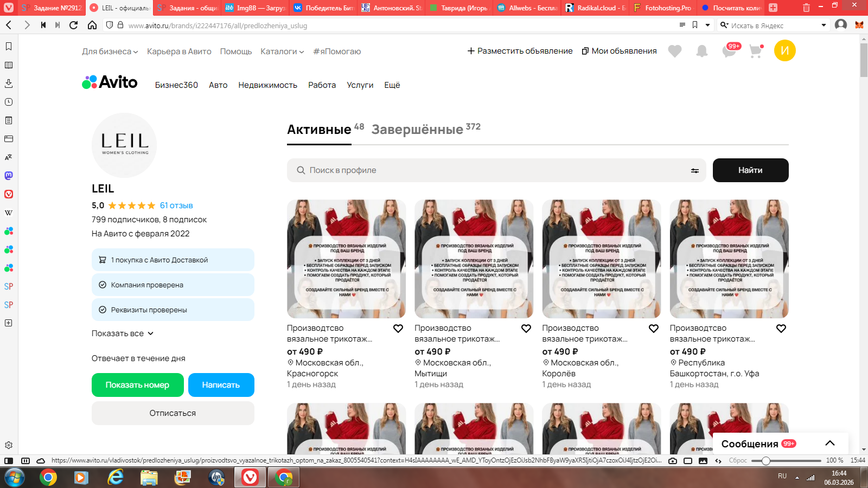Favorite the Красногорск listing
The width and height of the screenshot is (868, 488).
pyautogui.click(x=398, y=329)
